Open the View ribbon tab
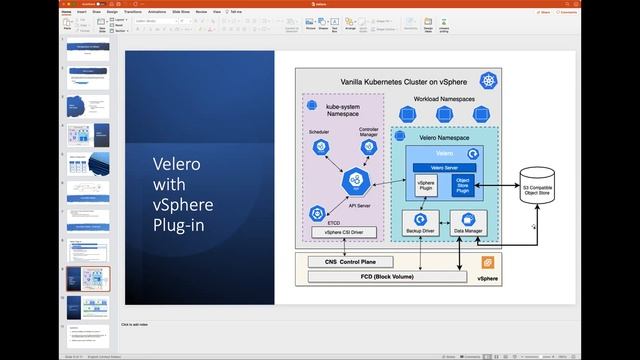 coord(217,12)
